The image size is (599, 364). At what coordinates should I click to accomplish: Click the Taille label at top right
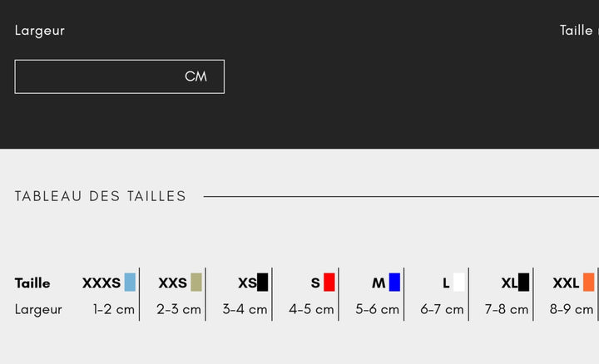click(577, 31)
